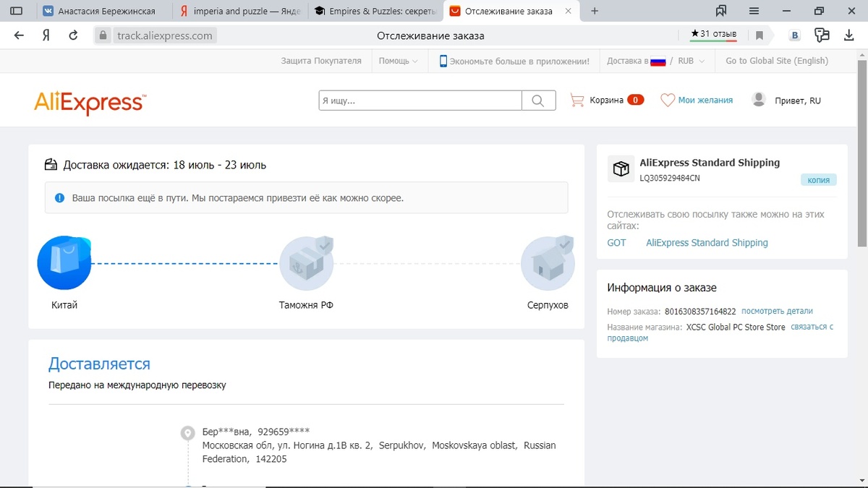Click связаться с продавцом link
868x488 pixels.
tap(720, 333)
